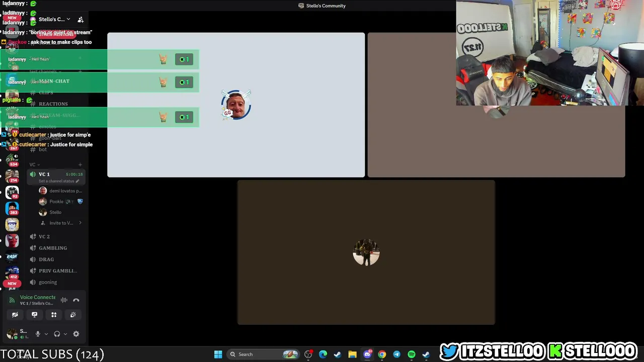The width and height of the screenshot is (644, 362).
Task: Open the KASH server icon
Action: (12, 256)
